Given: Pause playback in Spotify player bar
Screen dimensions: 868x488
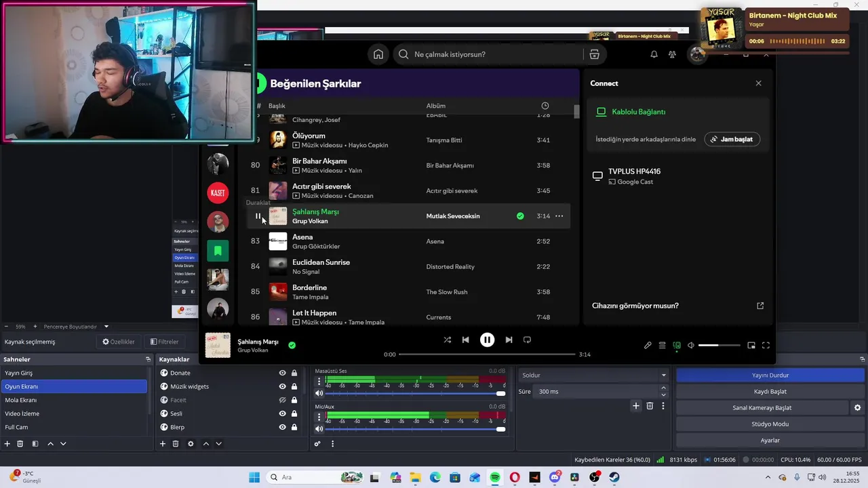Looking at the screenshot, I should (x=487, y=340).
